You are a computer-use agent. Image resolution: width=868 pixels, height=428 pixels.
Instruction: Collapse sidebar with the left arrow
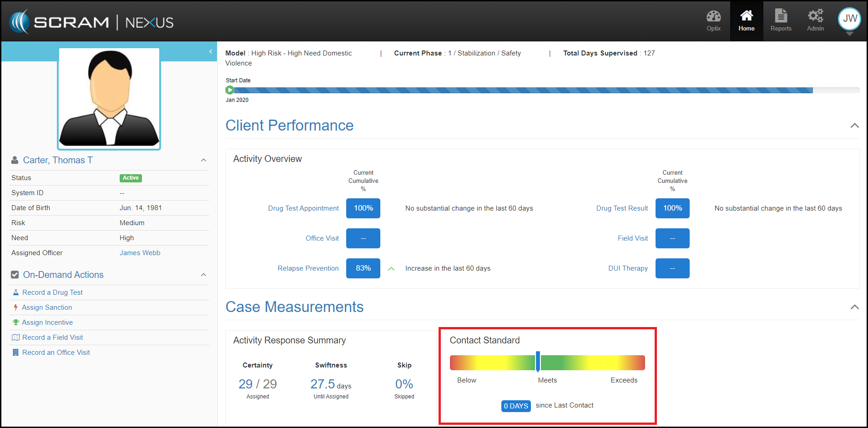click(211, 51)
